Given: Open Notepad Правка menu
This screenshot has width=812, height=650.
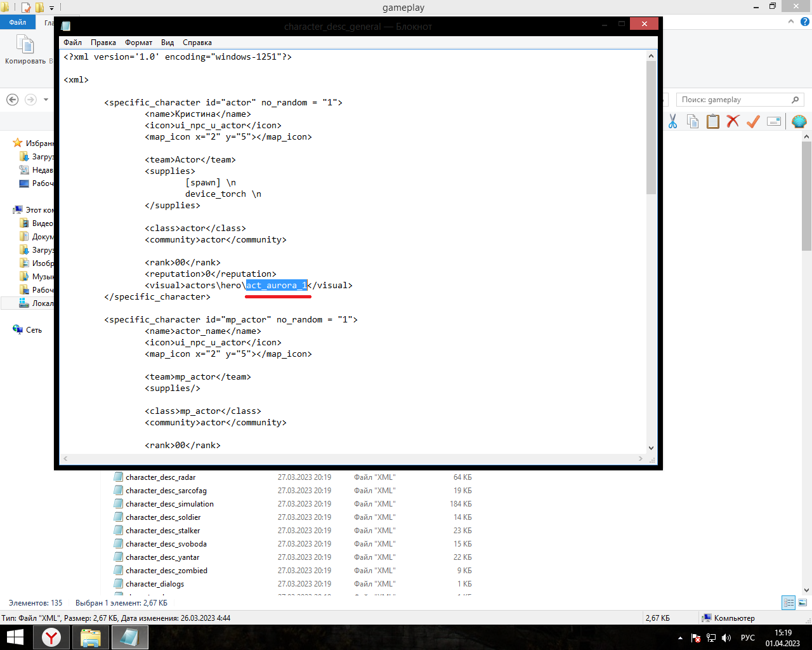Looking at the screenshot, I should pyautogui.click(x=103, y=43).
